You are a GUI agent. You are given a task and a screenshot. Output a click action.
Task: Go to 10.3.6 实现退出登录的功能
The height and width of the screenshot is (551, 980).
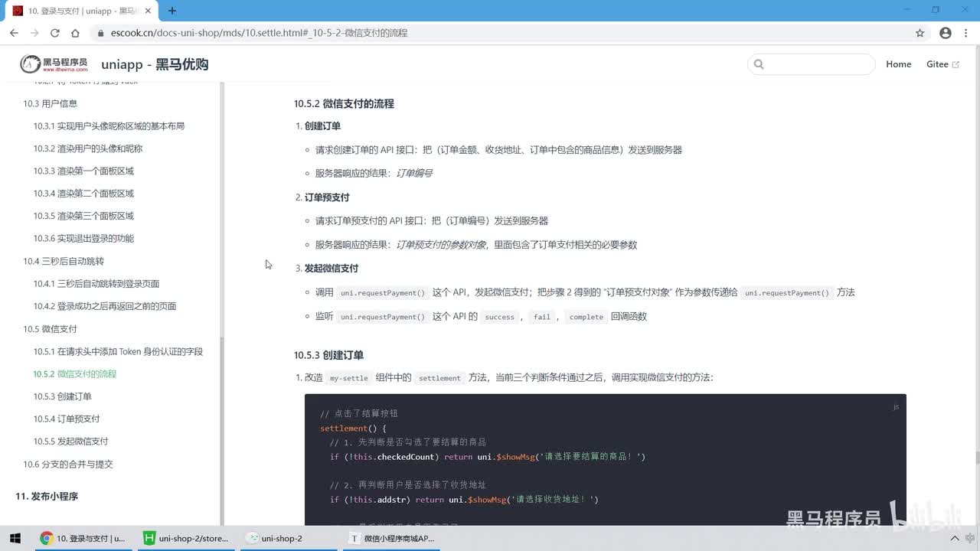coord(83,238)
